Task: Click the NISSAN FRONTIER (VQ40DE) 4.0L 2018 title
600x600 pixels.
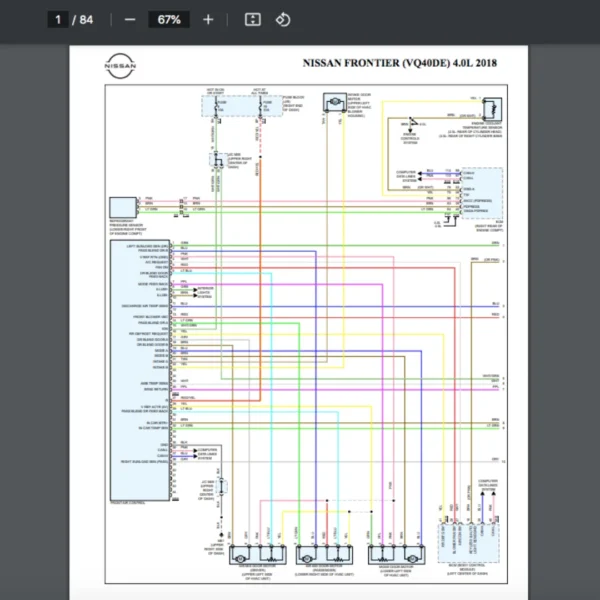Action: coord(400,63)
